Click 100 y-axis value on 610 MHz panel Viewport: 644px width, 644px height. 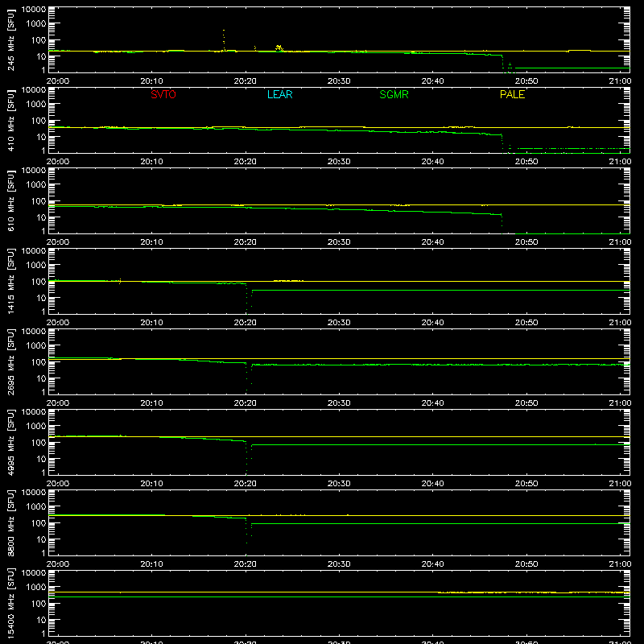[39, 201]
